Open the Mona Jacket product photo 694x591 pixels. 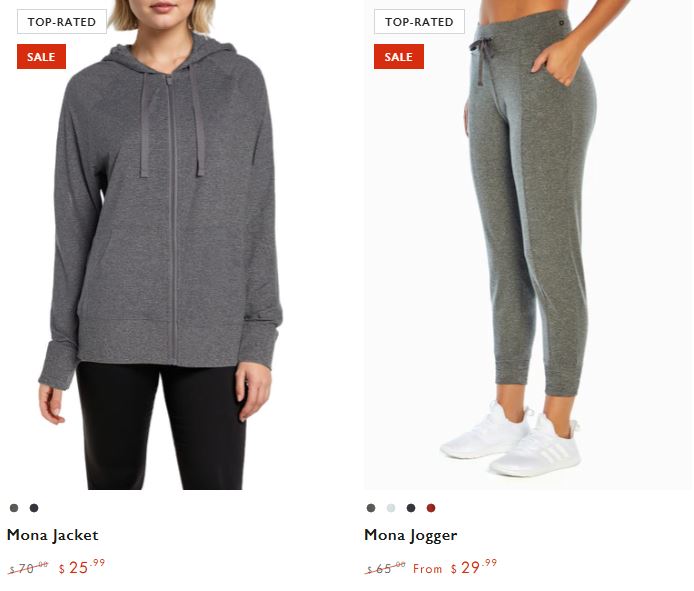click(x=168, y=245)
